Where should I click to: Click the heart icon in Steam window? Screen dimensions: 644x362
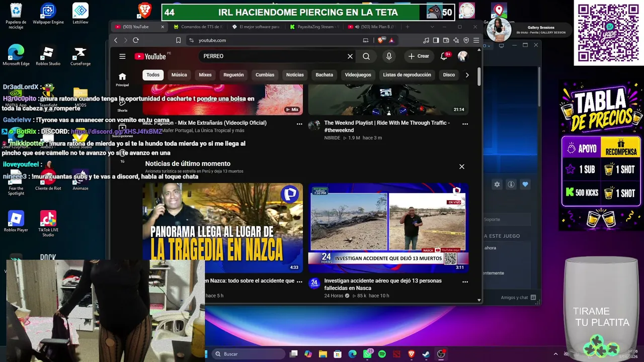[525, 185]
